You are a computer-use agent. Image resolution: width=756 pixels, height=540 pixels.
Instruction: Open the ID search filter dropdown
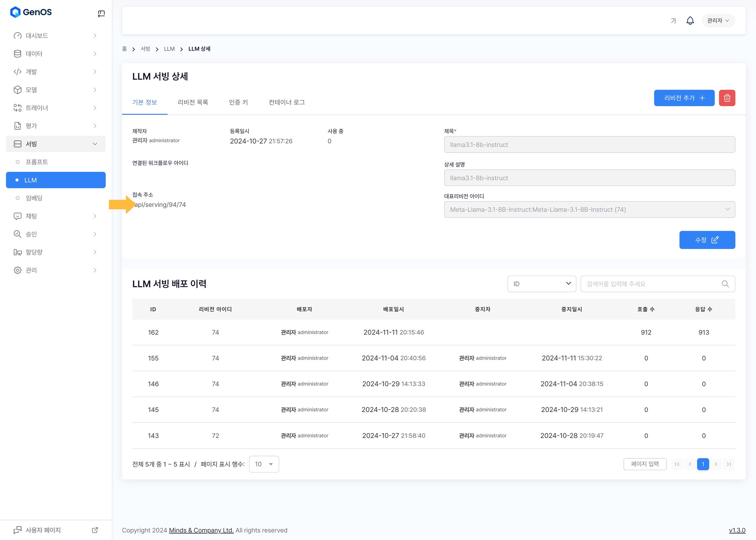(x=541, y=284)
